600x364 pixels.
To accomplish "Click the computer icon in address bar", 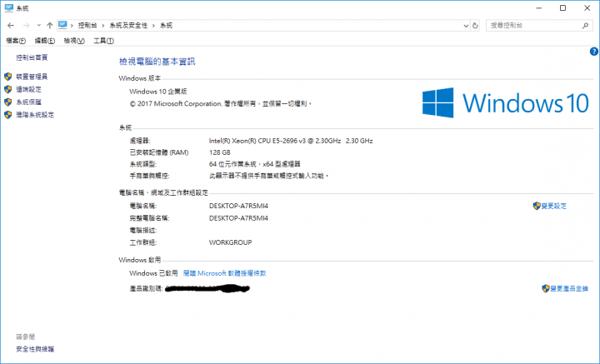I will point(62,25).
